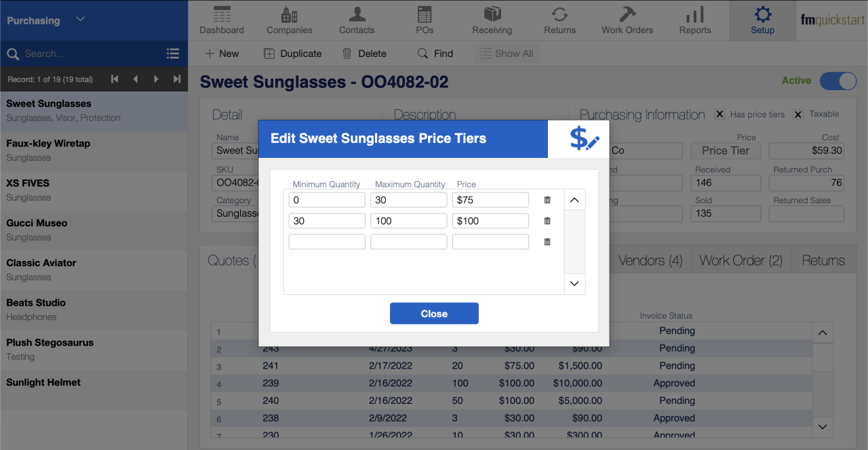Viewport: 868px width, 450px height.
Task: Switch to Receiving module
Action: click(492, 20)
